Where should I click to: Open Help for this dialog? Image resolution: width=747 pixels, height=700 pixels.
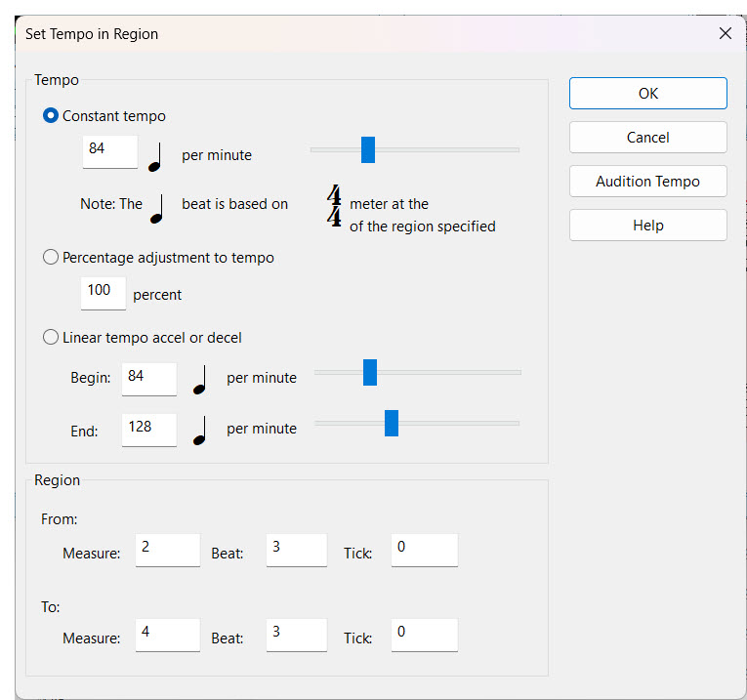click(x=647, y=226)
